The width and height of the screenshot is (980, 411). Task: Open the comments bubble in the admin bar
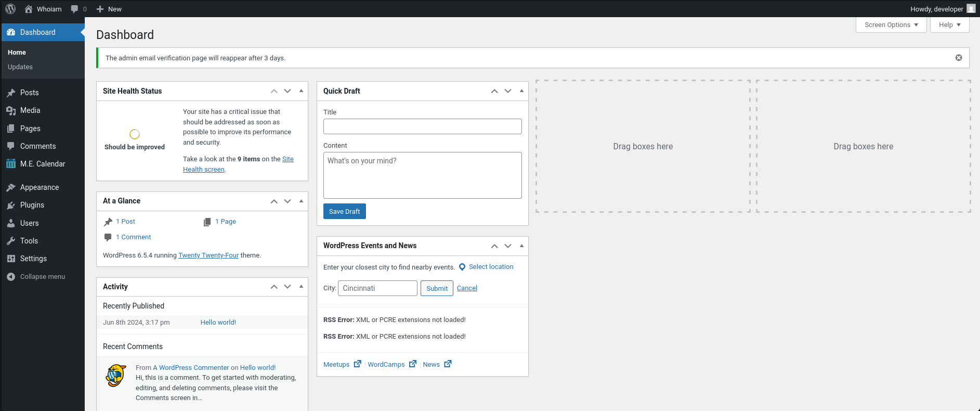79,9
